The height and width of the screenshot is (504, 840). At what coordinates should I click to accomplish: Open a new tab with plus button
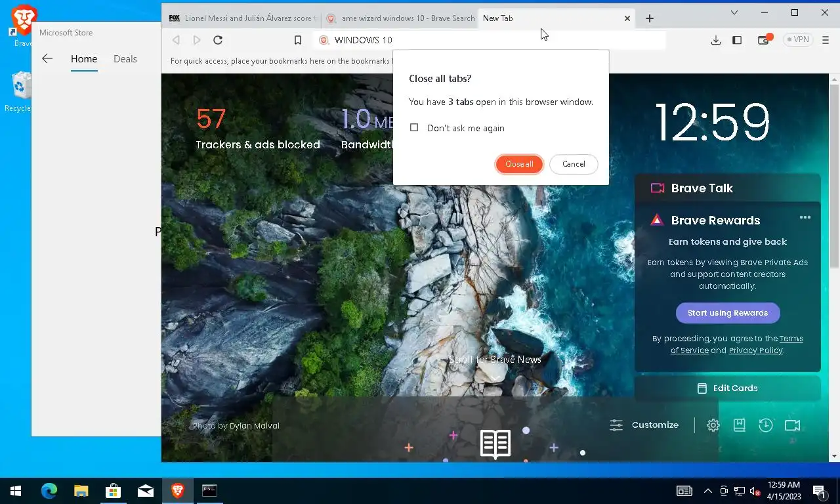click(650, 18)
